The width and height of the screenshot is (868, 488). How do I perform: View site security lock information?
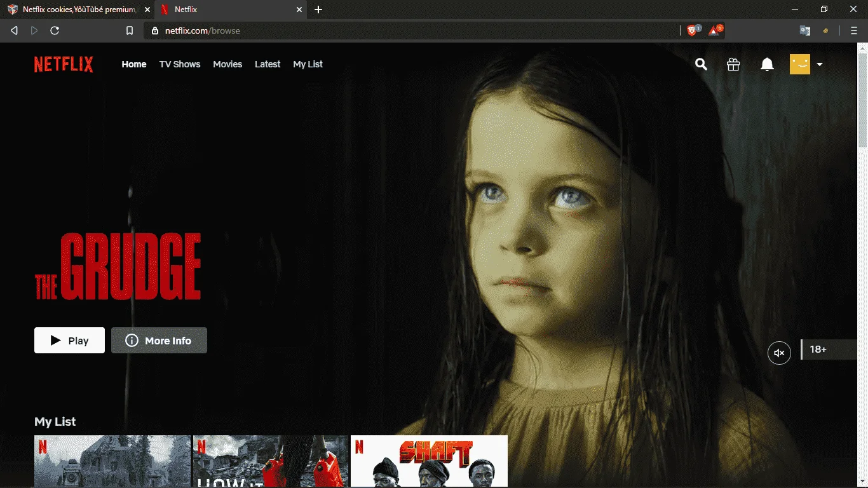(154, 30)
